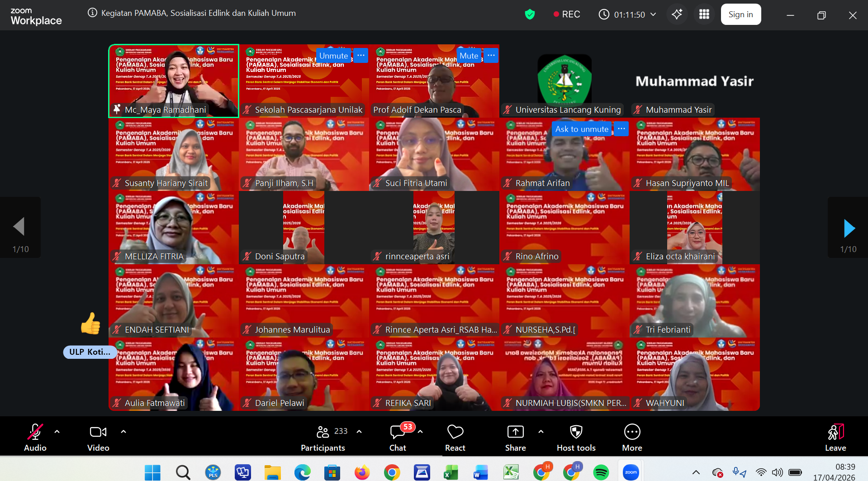Screen dimensions: 868x481
Task: Open the Chat panel
Action: (x=398, y=437)
